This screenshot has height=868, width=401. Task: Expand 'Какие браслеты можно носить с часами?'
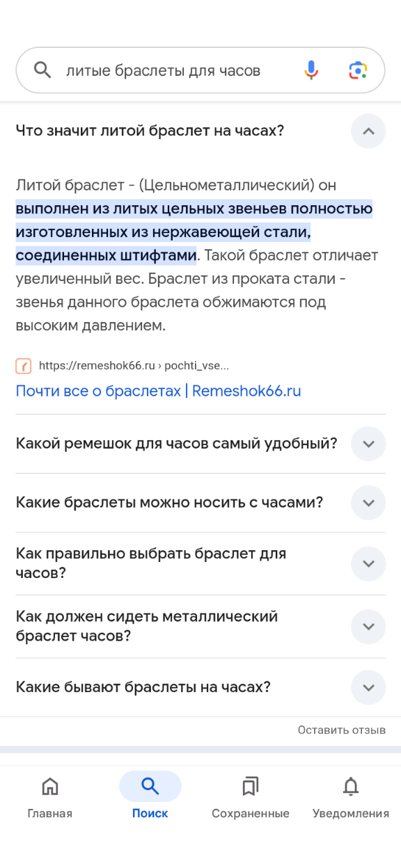[368, 503]
